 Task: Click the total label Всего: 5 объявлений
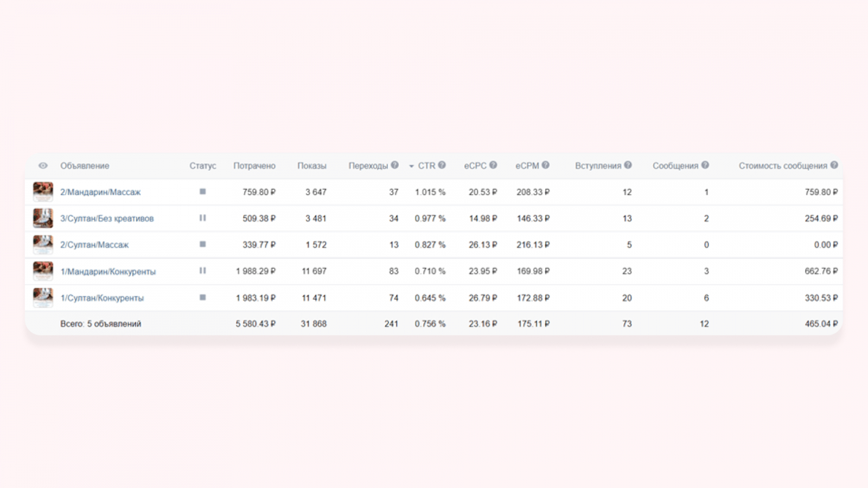101,324
